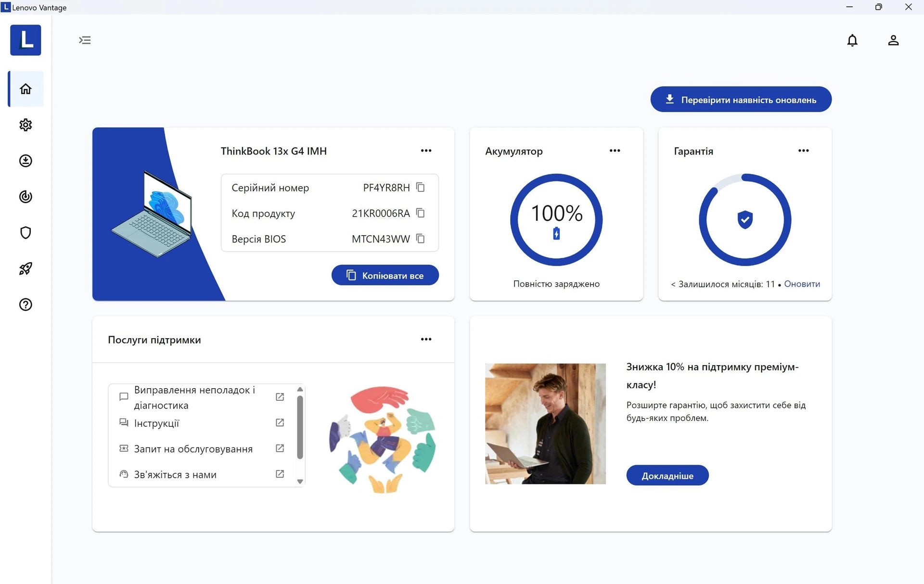924x584 pixels.
Task: Open the security shield section in sidebar
Action: [26, 233]
